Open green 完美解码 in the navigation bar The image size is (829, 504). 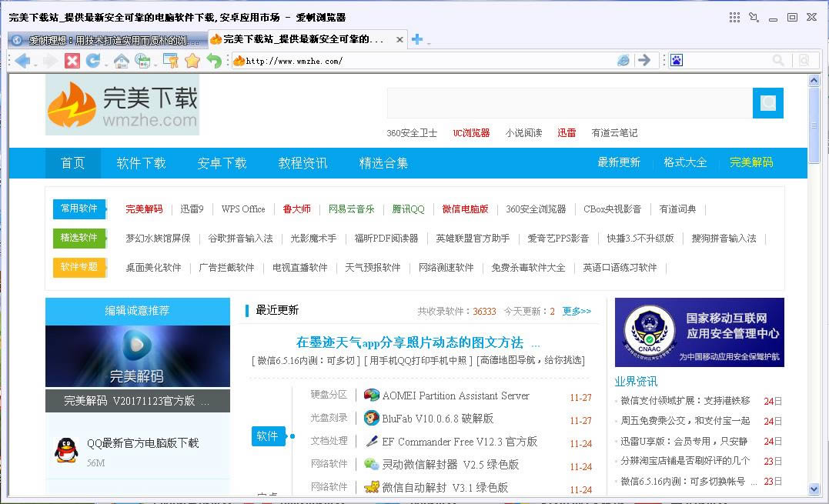tap(751, 162)
